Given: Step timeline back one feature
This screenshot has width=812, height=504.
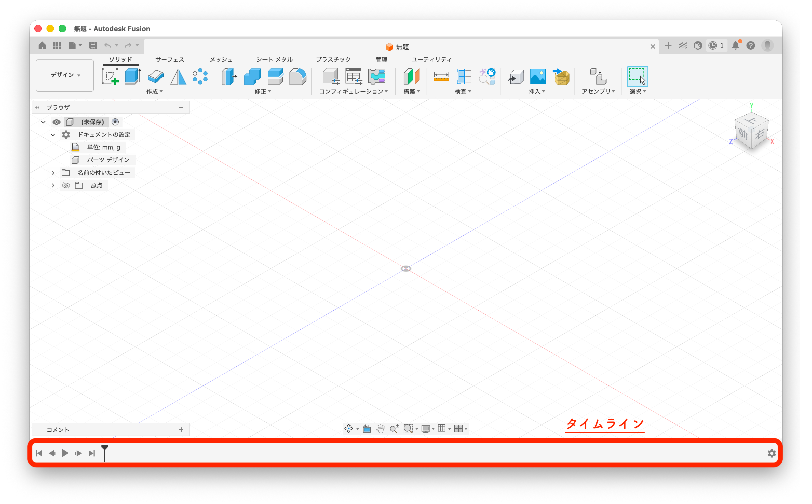Looking at the screenshot, I should [x=52, y=453].
